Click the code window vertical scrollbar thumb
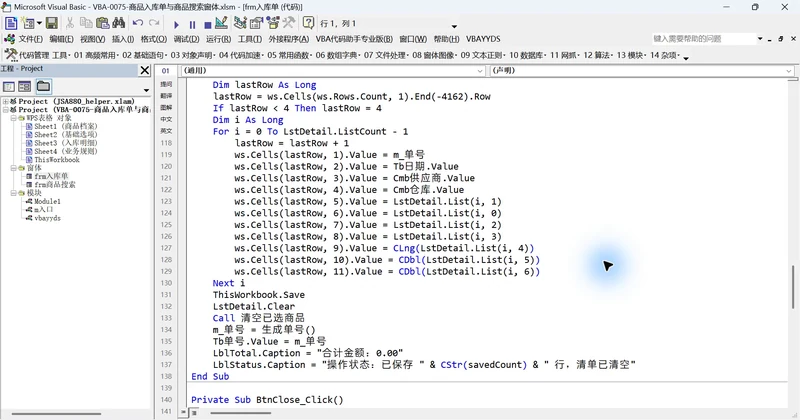This screenshot has height=420, width=800. point(793,287)
